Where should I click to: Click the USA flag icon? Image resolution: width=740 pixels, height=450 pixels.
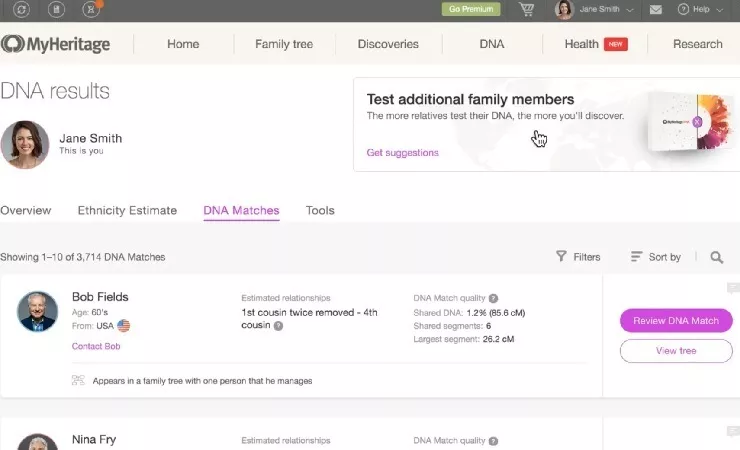[124, 325]
